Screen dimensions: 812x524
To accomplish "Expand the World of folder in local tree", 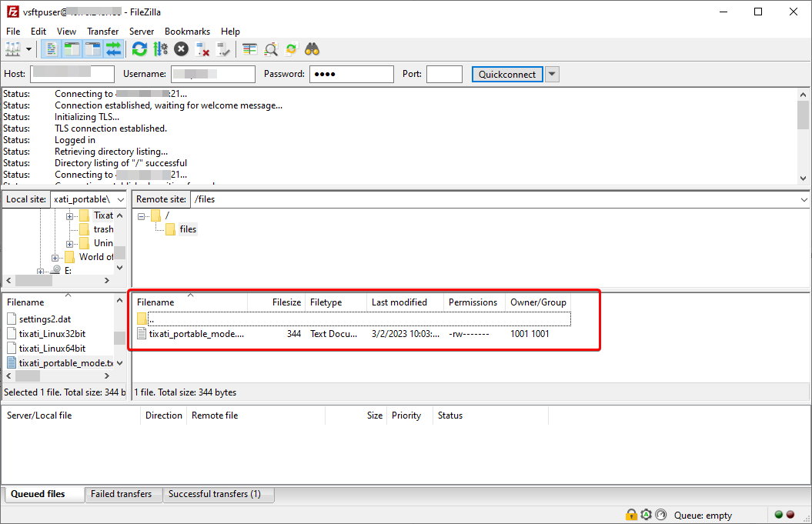I will (55, 257).
